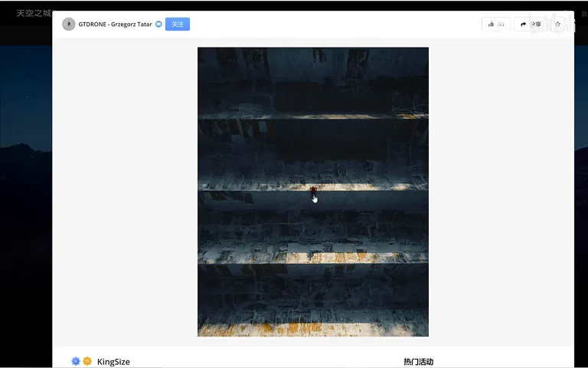This screenshot has height=368, width=588.
Task: Click the like count number
Action: tap(501, 25)
